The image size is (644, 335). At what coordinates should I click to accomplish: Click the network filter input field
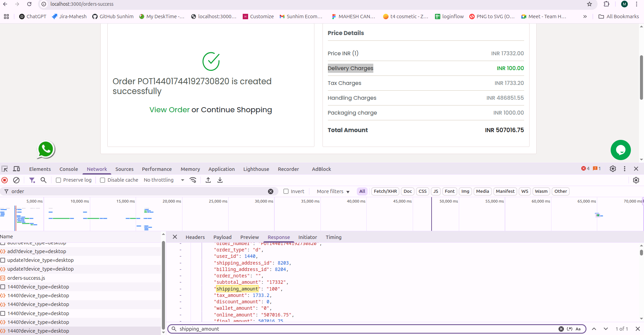point(139,191)
